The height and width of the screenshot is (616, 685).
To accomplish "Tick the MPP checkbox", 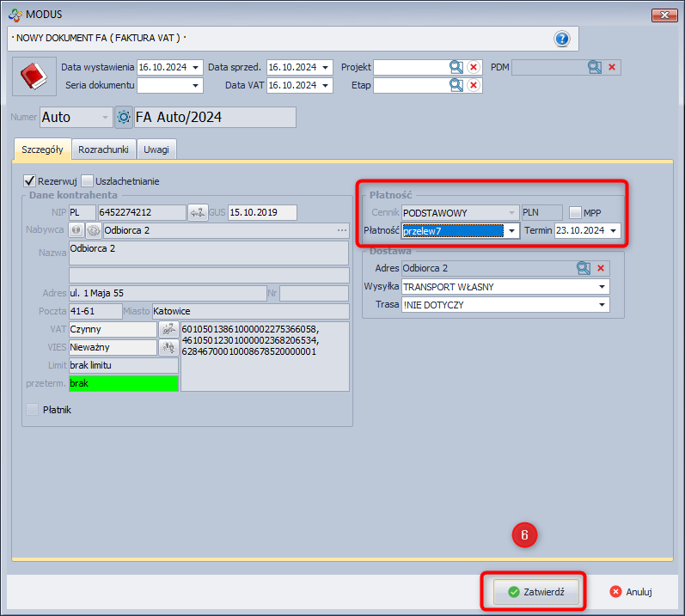I will (x=575, y=212).
